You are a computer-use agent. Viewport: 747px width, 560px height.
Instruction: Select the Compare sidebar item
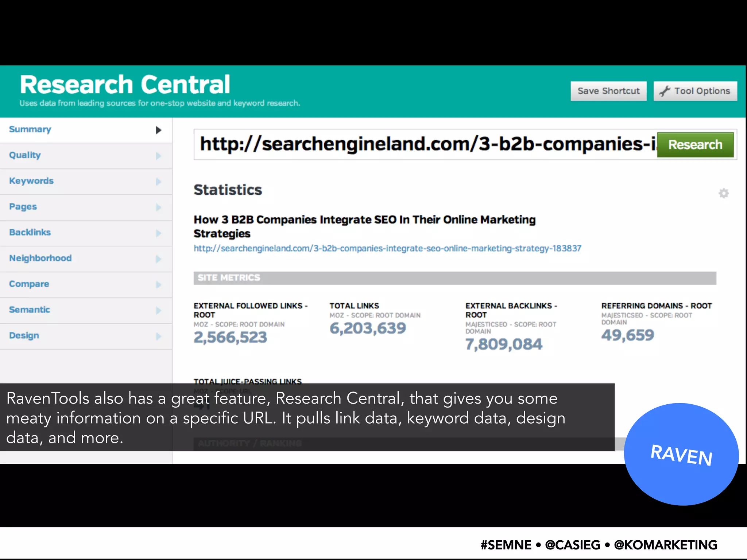click(x=86, y=284)
